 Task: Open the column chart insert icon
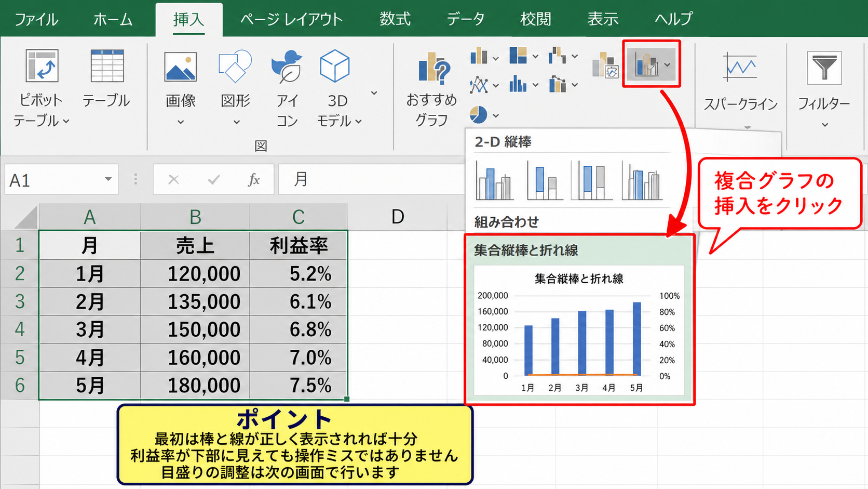click(x=479, y=56)
